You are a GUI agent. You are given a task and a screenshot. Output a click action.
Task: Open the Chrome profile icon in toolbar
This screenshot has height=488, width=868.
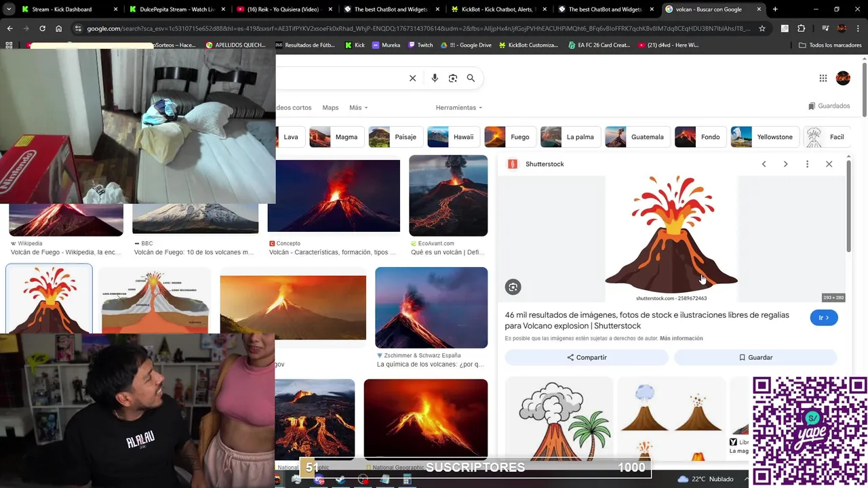tap(842, 28)
